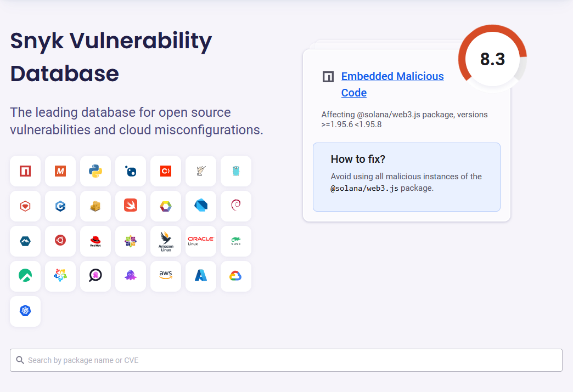The width and height of the screenshot is (573, 392).
Task: Select the purple octopus tile
Action: coord(131,276)
